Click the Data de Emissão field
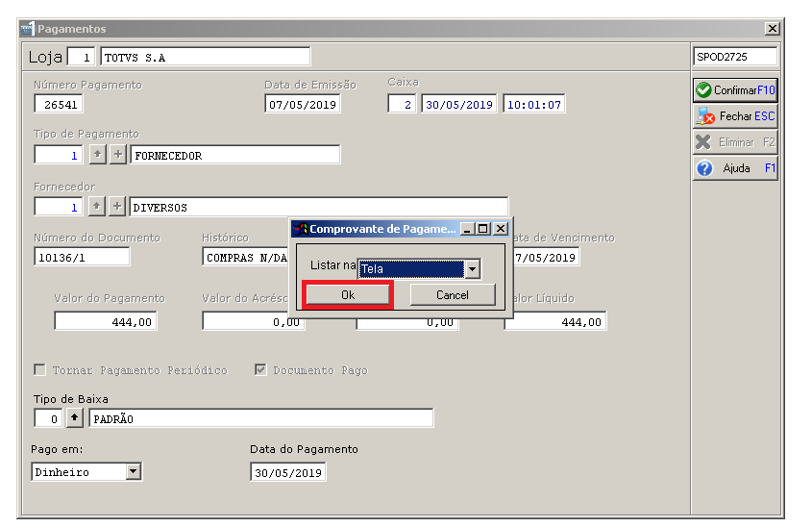 point(303,104)
